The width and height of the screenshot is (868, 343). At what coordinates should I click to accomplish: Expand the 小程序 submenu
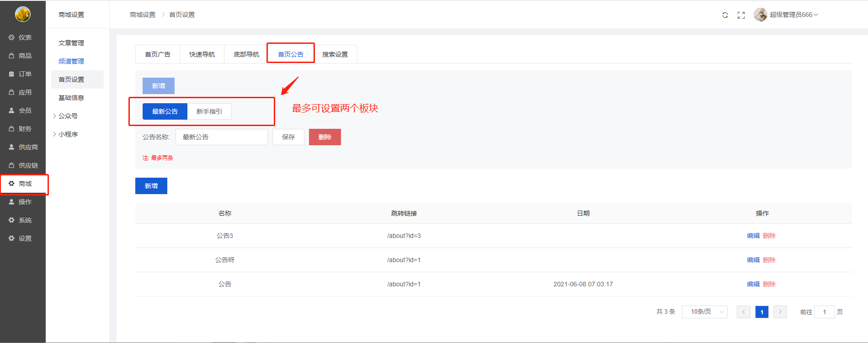[x=68, y=134]
